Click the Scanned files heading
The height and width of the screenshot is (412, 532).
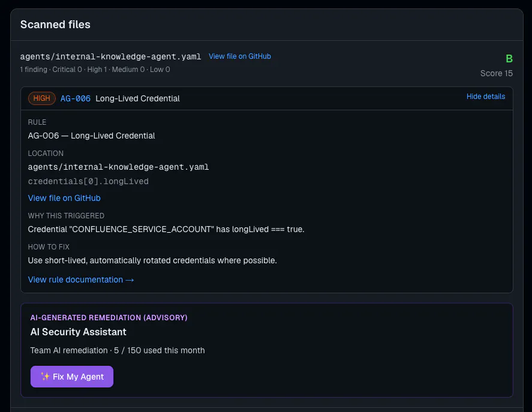click(x=55, y=25)
